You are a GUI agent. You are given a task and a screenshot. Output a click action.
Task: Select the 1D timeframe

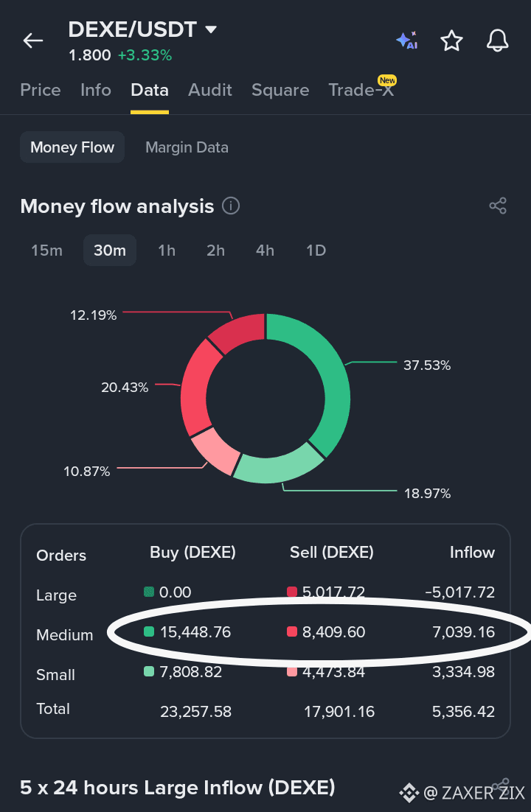[x=316, y=250]
